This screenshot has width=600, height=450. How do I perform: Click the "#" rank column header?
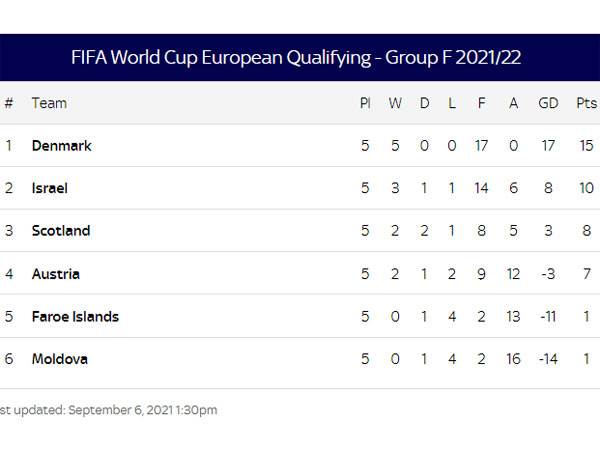(9, 103)
